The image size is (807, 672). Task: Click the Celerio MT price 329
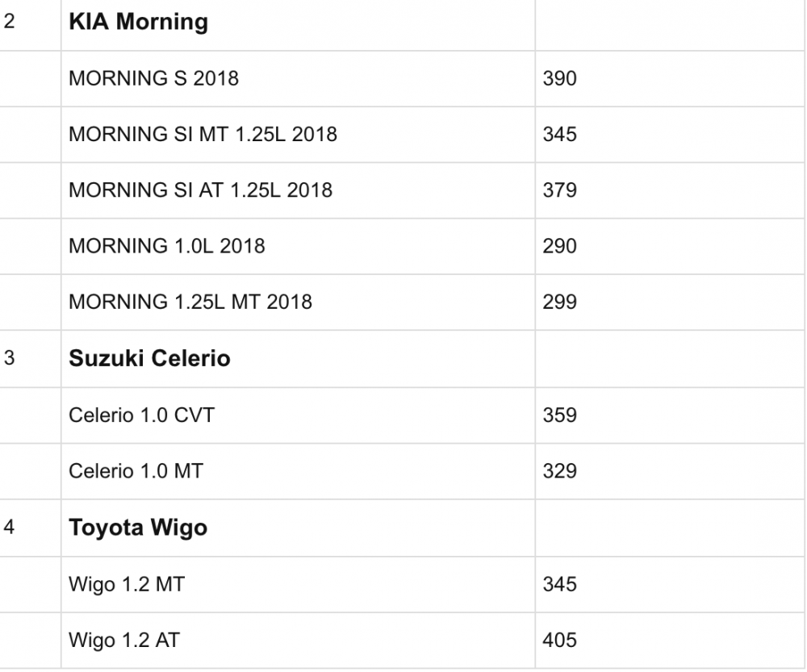coord(559,470)
